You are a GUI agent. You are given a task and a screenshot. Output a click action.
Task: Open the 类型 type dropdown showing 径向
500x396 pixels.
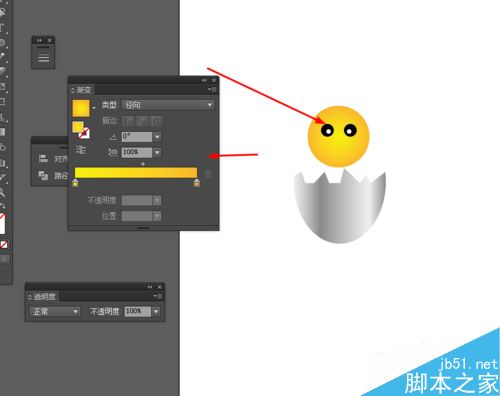click(168, 105)
